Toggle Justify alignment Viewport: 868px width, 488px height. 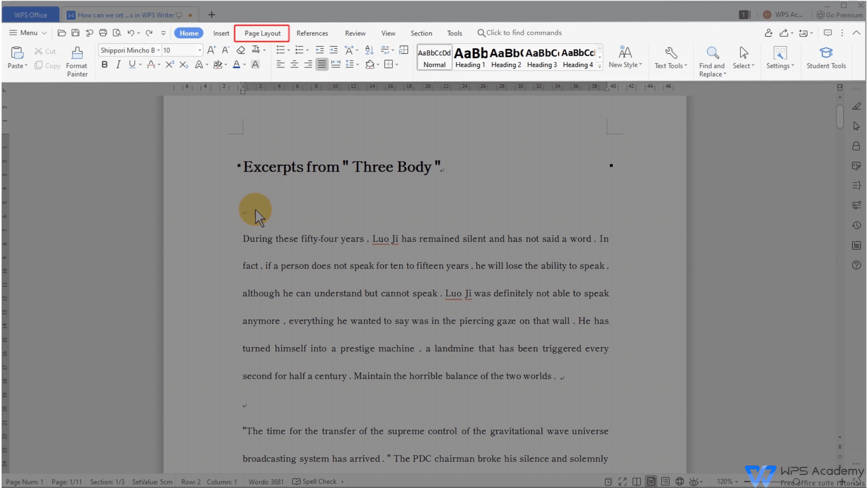pos(322,65)
